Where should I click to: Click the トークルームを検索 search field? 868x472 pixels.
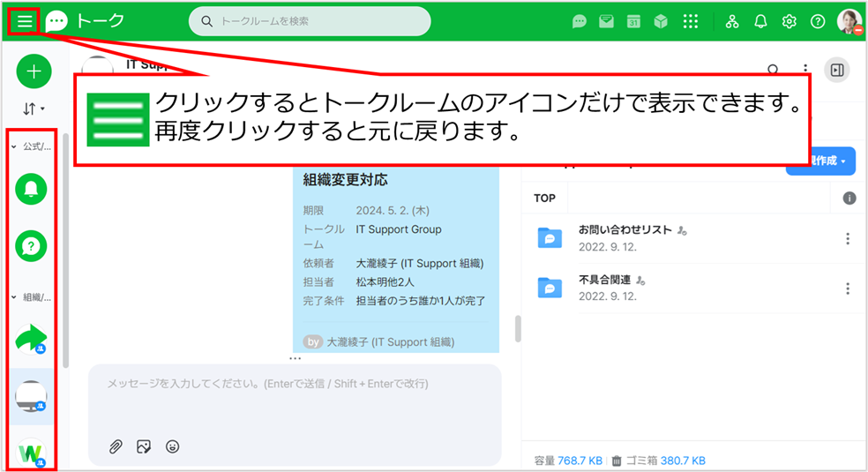click(318, 21)
